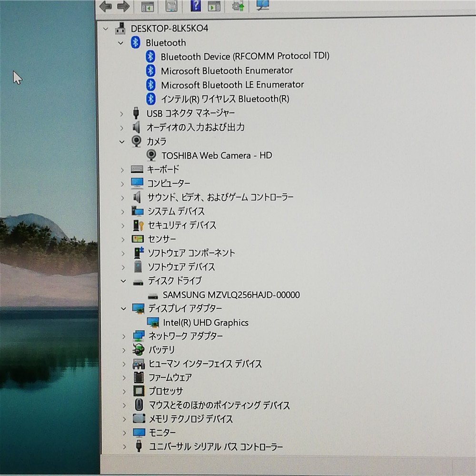
Task: Click the Forward arrow toolbar icon
Action: pyautogui.click(x=123, y=6)
